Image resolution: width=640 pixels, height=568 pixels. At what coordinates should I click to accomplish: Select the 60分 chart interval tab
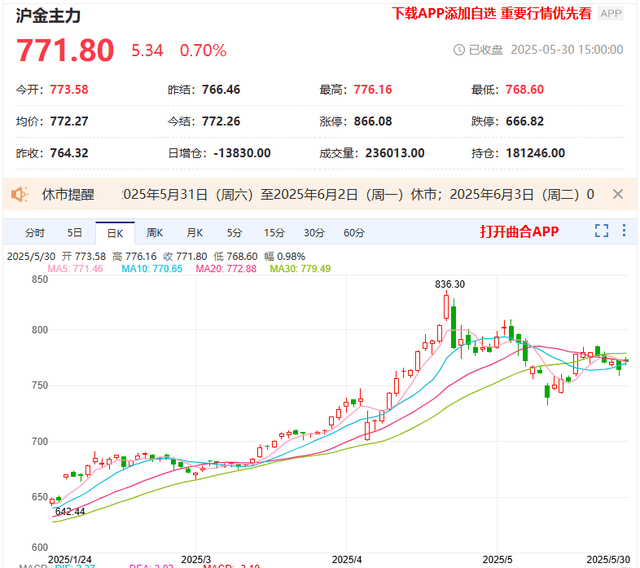coord(354,233)
